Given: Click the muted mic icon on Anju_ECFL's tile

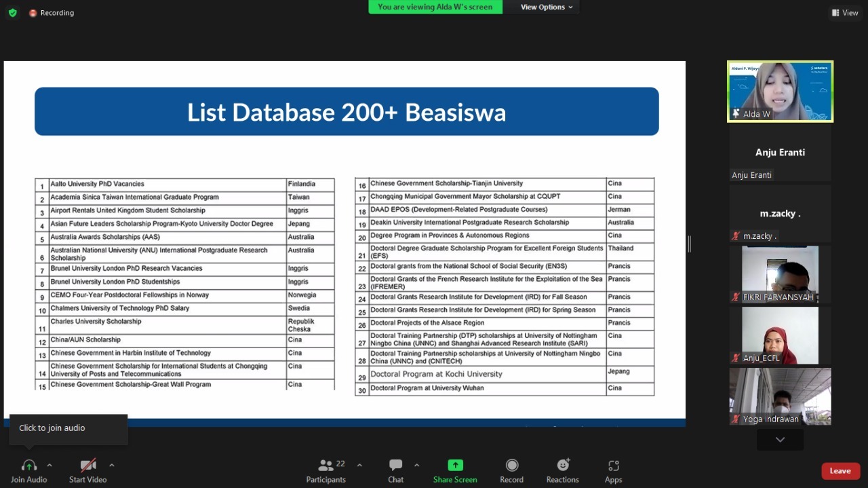Looking at the screenshot, I should click(x=736, y=358).
